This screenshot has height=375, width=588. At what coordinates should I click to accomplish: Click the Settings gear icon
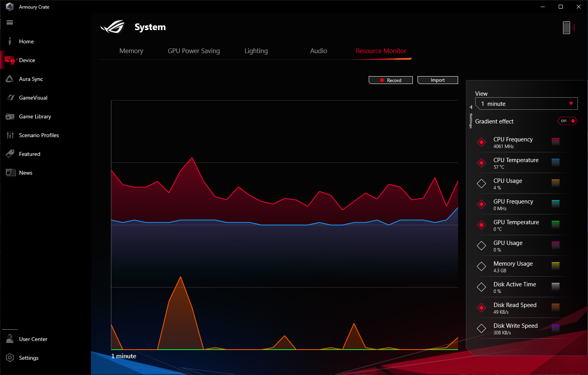[x=10, y=357]
